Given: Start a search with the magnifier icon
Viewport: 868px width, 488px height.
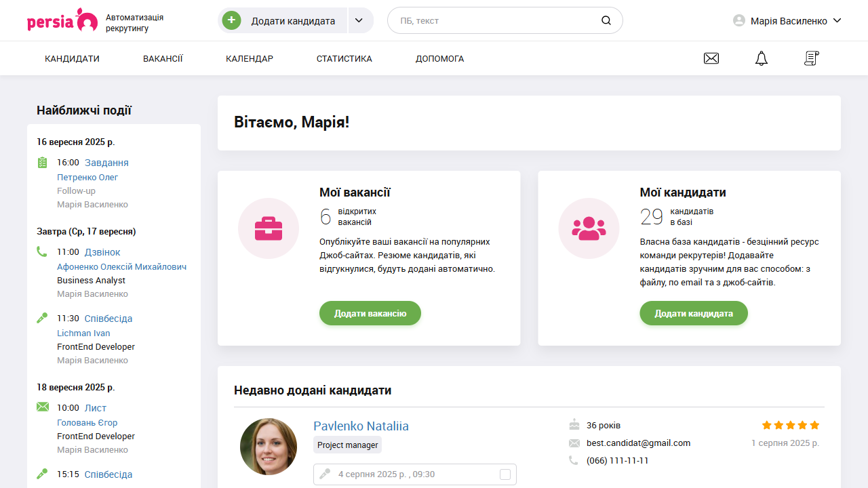Looking at the screenshot, I should pyautogui.click(x=606, y=20).
